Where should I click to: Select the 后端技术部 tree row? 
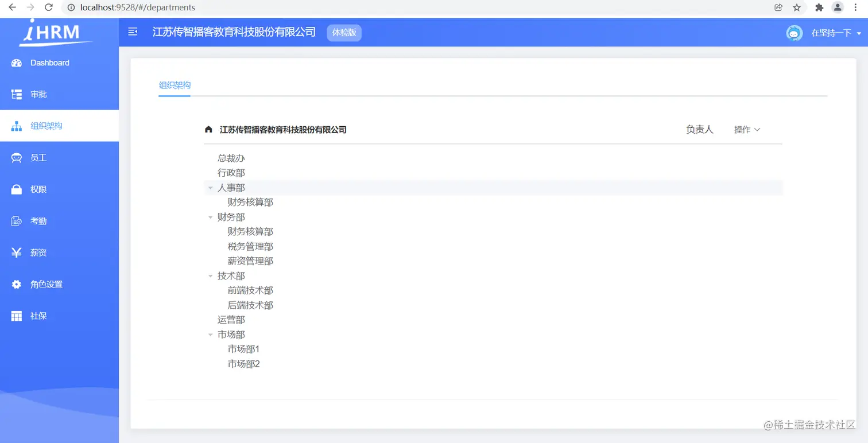tap(493, 305)
